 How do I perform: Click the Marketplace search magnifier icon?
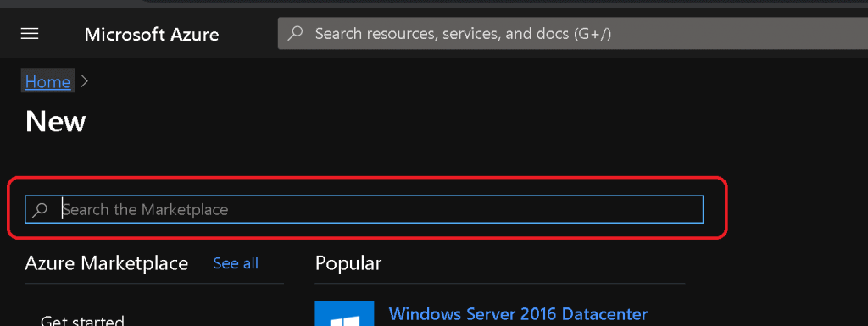coord(40,210)
